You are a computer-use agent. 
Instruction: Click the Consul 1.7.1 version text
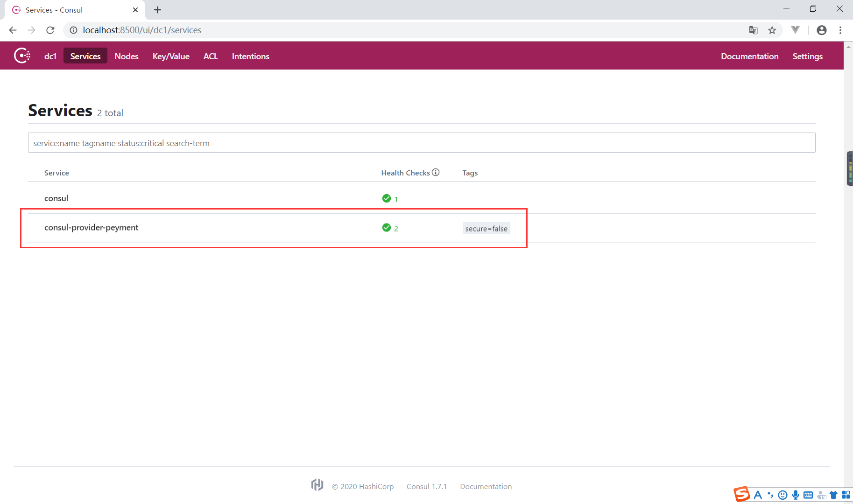pos(427,486)
